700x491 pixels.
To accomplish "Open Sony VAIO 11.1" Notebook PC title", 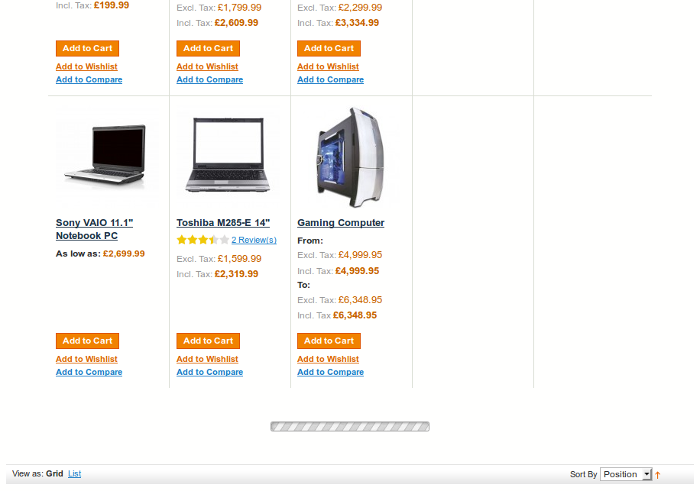I will coord(94,229).
